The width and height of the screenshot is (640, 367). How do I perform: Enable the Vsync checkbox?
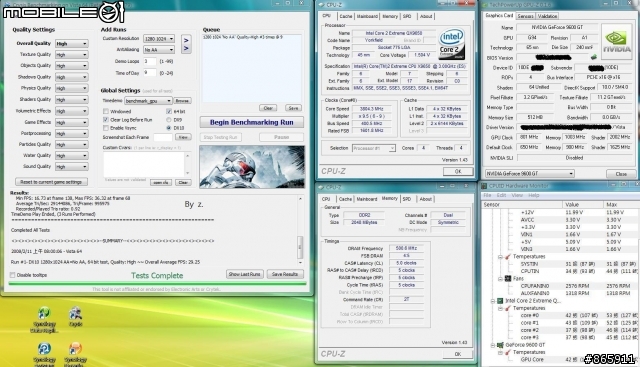(106, 128)
